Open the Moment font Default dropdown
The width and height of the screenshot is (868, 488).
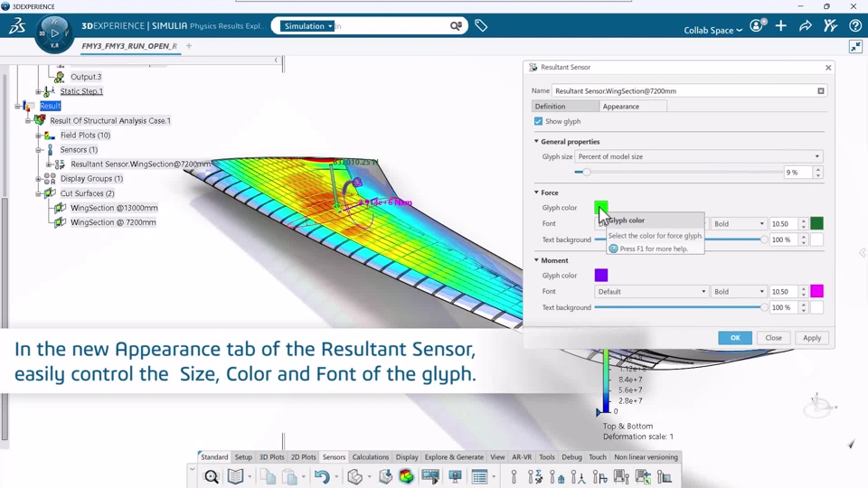tap(651, 292)
